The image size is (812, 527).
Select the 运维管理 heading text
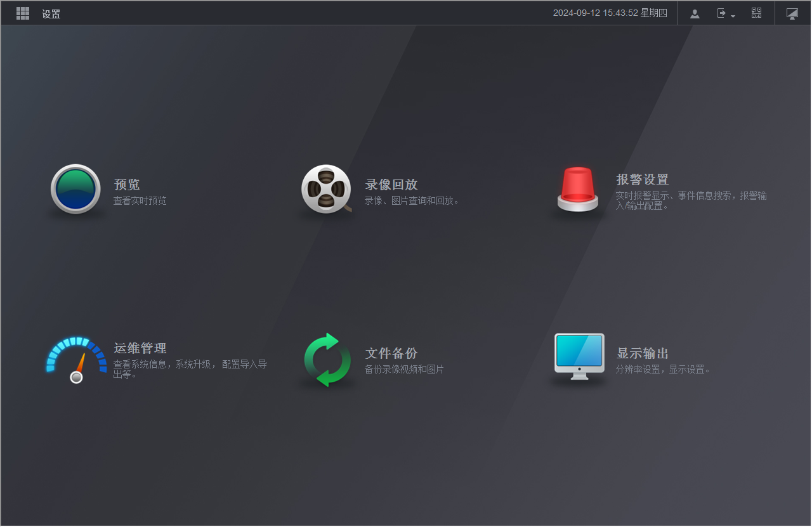(140, 348)
